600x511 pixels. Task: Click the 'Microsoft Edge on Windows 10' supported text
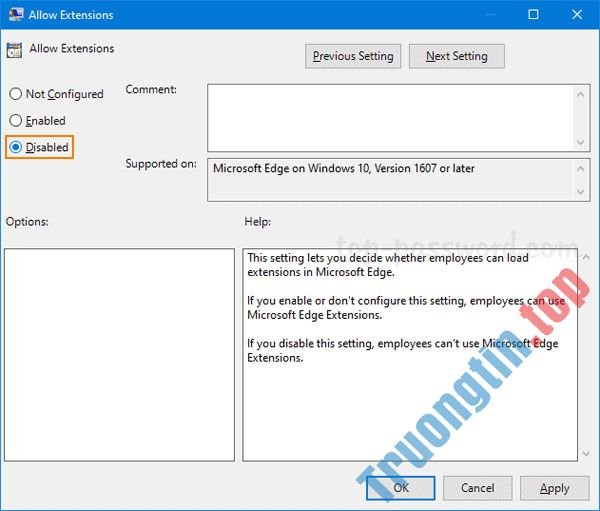click(344, 168)
